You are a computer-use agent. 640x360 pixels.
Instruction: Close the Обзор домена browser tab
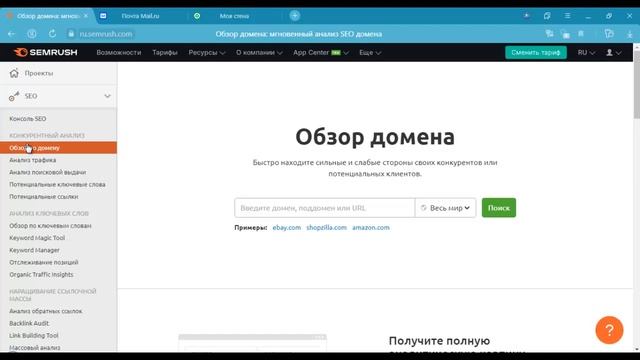pyautogui.click(x=86, y=16)
